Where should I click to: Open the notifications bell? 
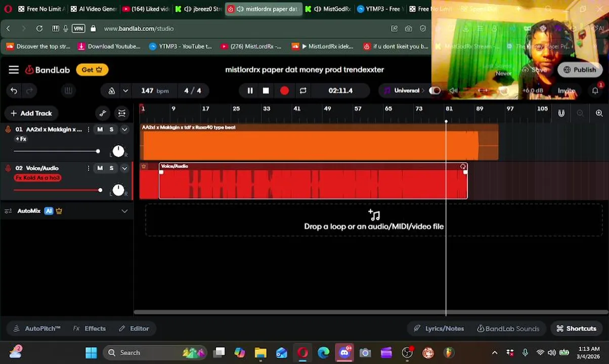pos(595,90)
